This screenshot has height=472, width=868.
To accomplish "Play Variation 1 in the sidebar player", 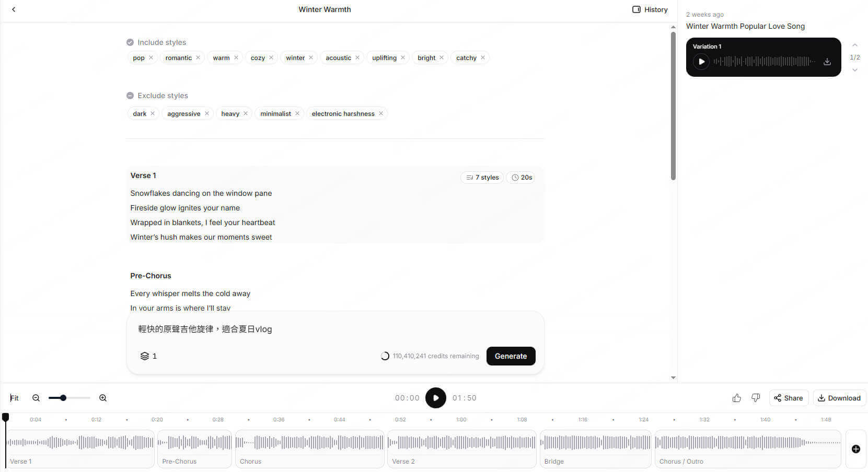I will click(x=701, y=62).
